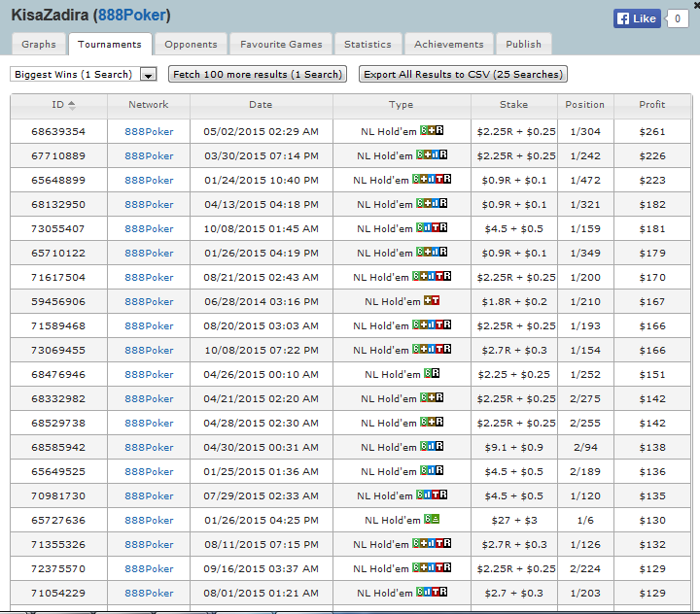Click the brown plus icon in row 59456906

(428, 300)
